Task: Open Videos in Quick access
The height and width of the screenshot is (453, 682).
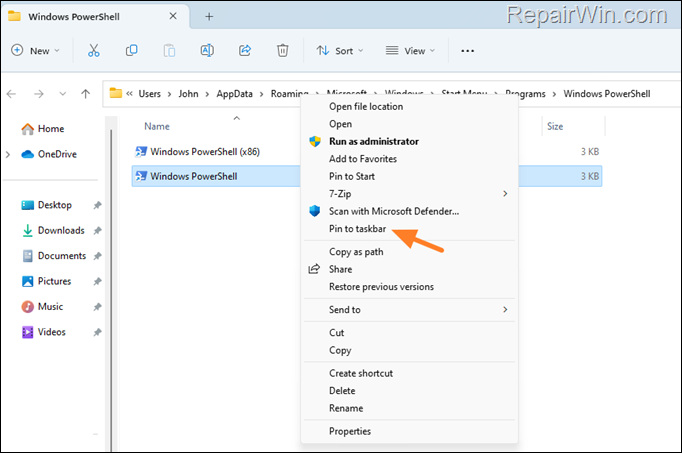Action: (x=43, y=332)
